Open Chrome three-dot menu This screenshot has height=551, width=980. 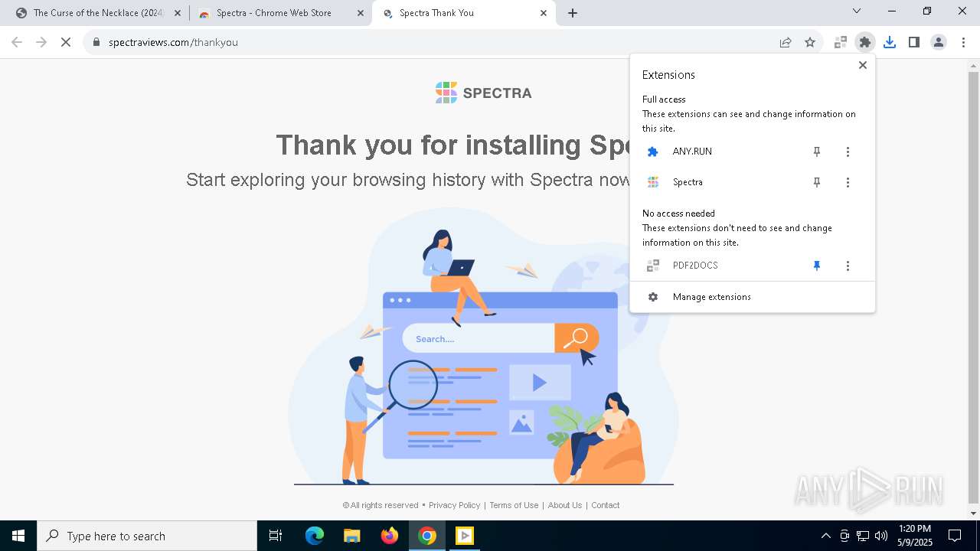963,42
